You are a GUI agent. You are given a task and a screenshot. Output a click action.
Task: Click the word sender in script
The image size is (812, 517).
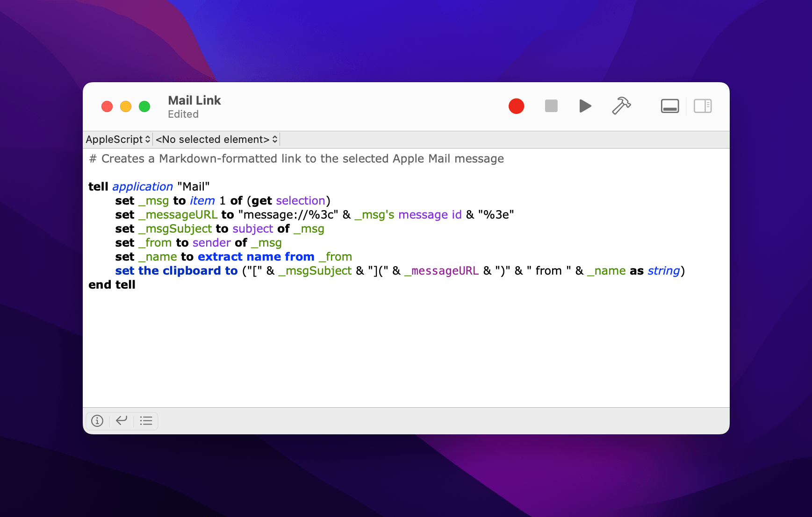point(212,243)
